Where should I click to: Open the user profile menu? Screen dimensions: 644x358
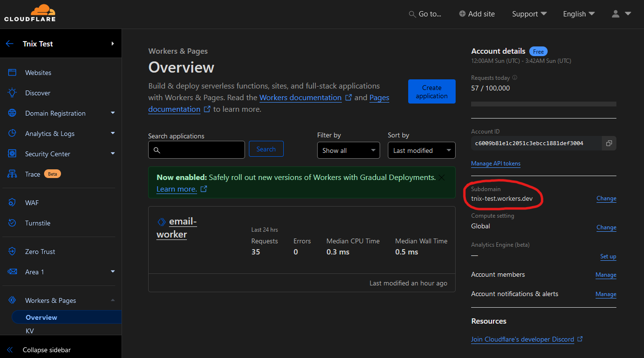click(621, 14)
